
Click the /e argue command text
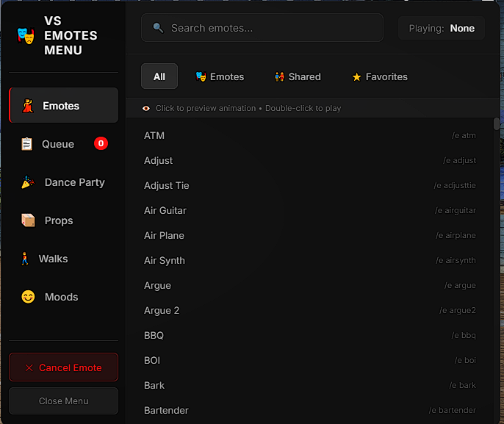point(460,285)
